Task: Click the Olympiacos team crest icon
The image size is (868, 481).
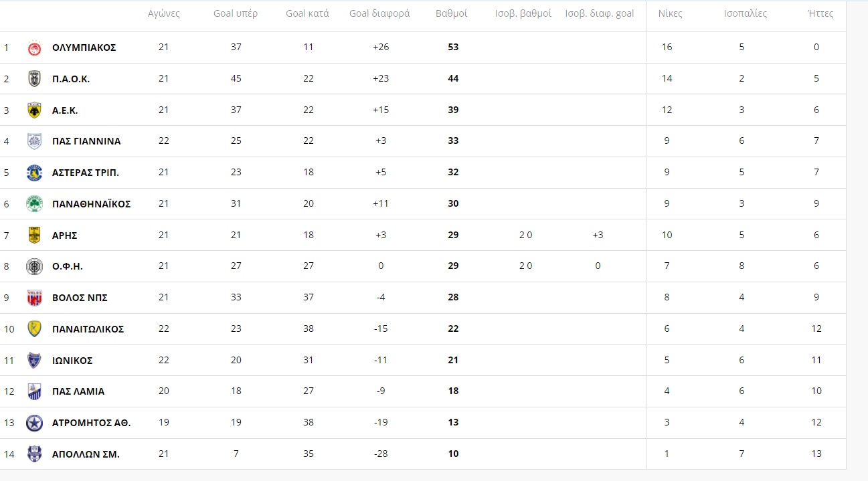Action: pos(34,47)
